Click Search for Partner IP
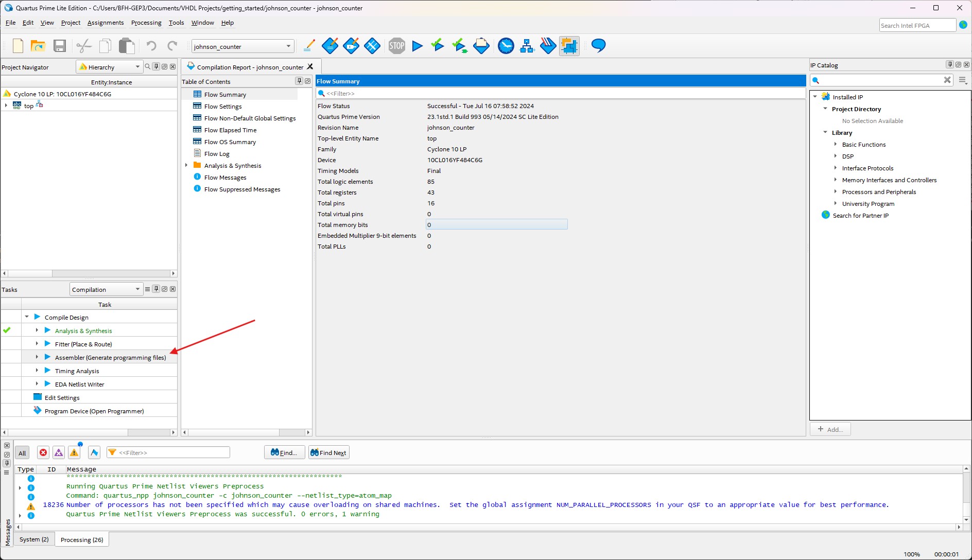Viewport: 972px width, 560px height. point(860,216)
